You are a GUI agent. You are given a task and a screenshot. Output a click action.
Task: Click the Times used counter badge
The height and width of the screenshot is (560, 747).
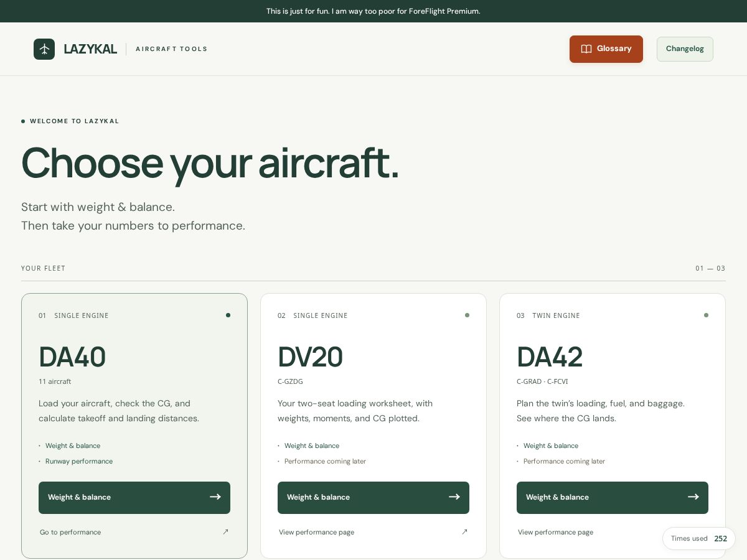[x=699, y=539]
